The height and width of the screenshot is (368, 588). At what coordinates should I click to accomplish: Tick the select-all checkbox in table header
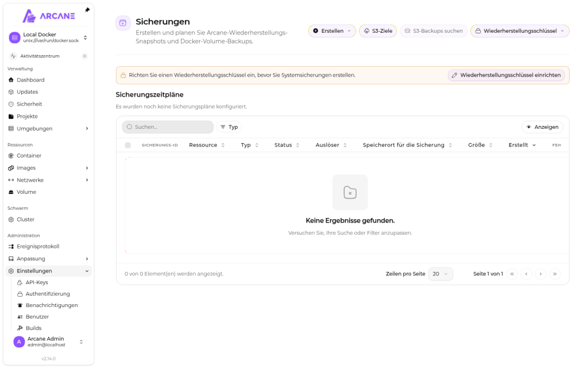128,145
